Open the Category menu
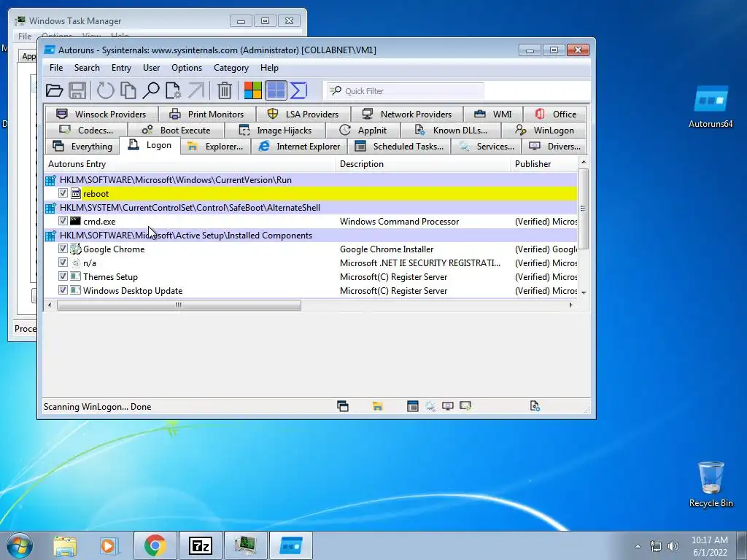The height and width of the screenshot is (560, 747). [x=231, y=68]
